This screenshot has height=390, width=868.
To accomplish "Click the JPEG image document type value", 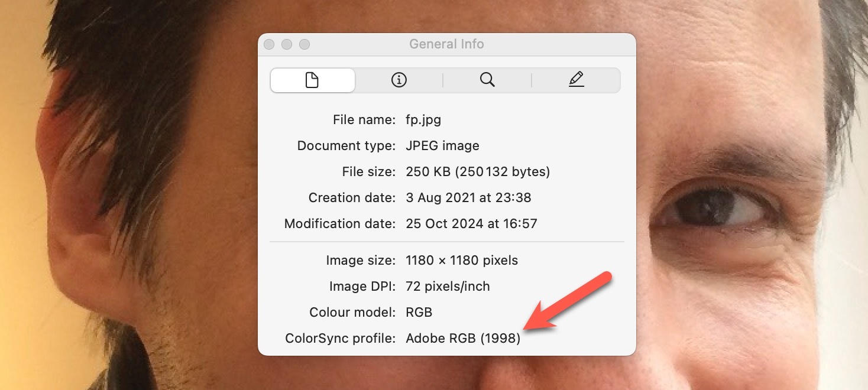I will click(x=442, y=146).
